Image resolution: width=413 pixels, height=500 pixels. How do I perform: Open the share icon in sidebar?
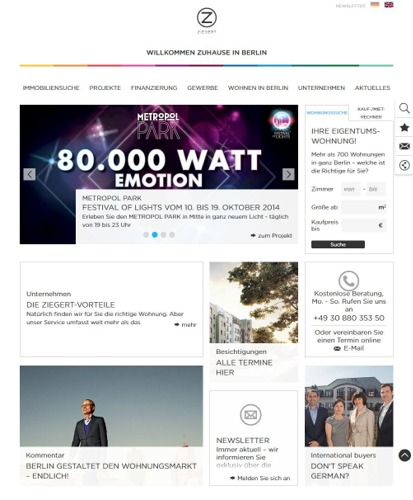click(404, 165)
